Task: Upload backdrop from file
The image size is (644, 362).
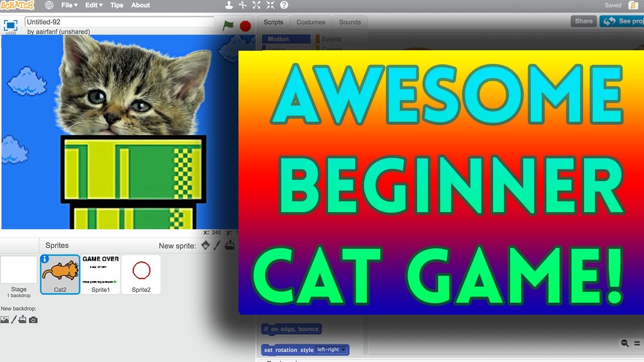Action: tap(23, 319)
